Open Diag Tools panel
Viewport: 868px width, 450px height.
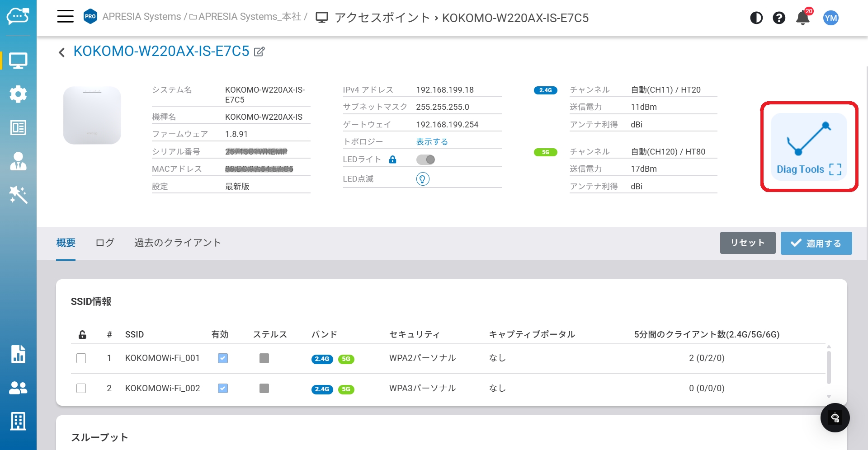[808, 147]
